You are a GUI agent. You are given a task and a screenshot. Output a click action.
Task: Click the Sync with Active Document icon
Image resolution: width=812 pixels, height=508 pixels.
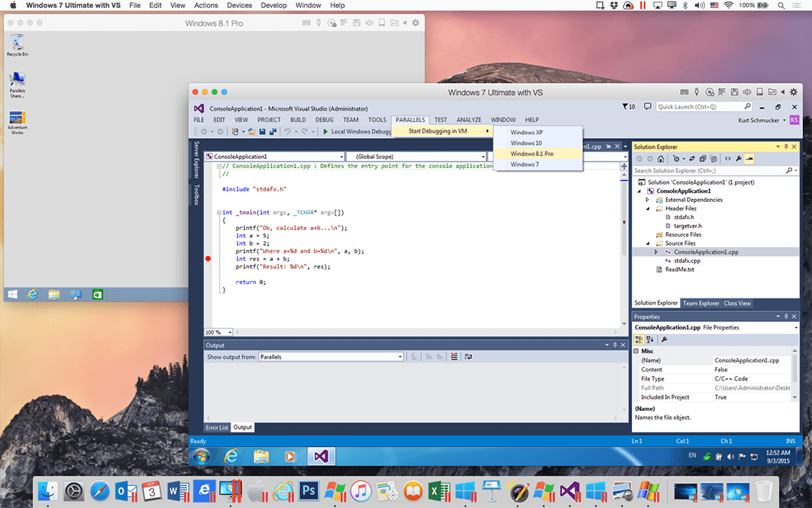(x=691, y=158)
